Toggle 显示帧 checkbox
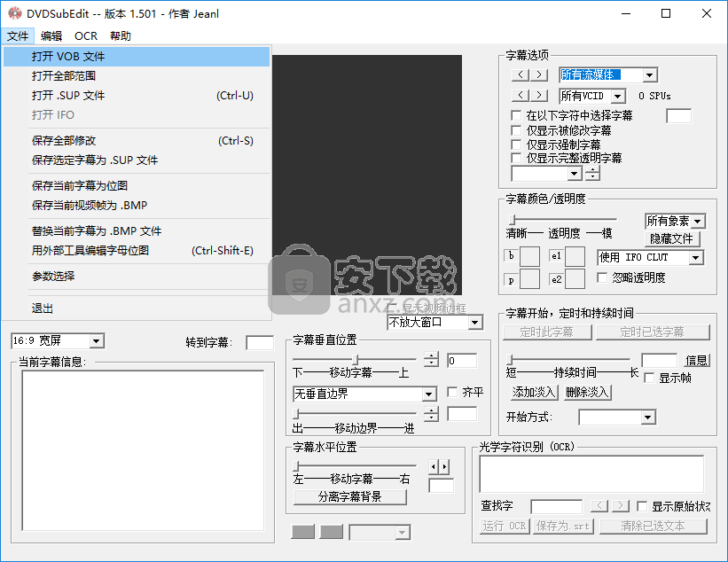 650,378
